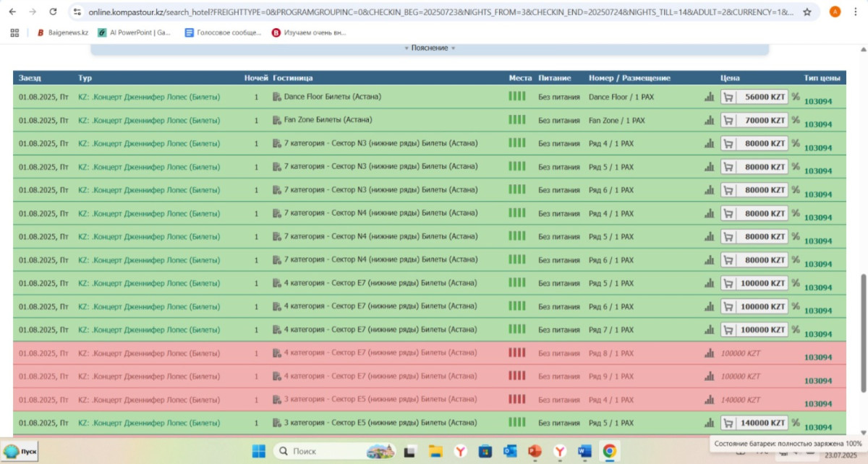Add the 140000 KZT Ряд 5 ticket to cart
The height and width of the screenshot is (464, 868).
(728, 424)
